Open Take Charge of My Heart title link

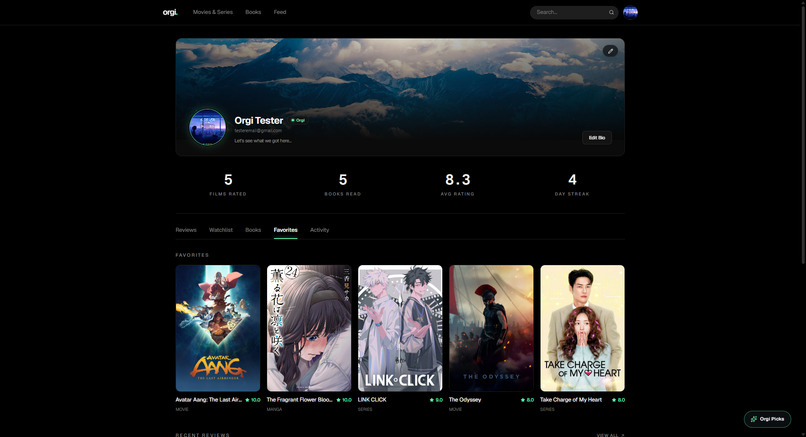(x=571, y=400)
